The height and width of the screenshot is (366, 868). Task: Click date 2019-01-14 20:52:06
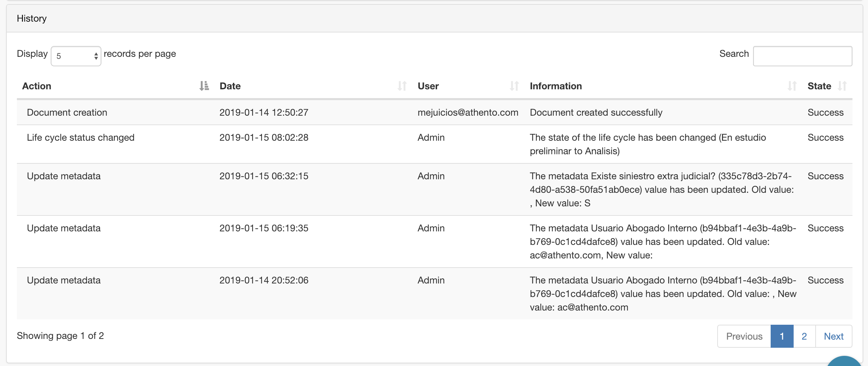[x=264, y=280]
